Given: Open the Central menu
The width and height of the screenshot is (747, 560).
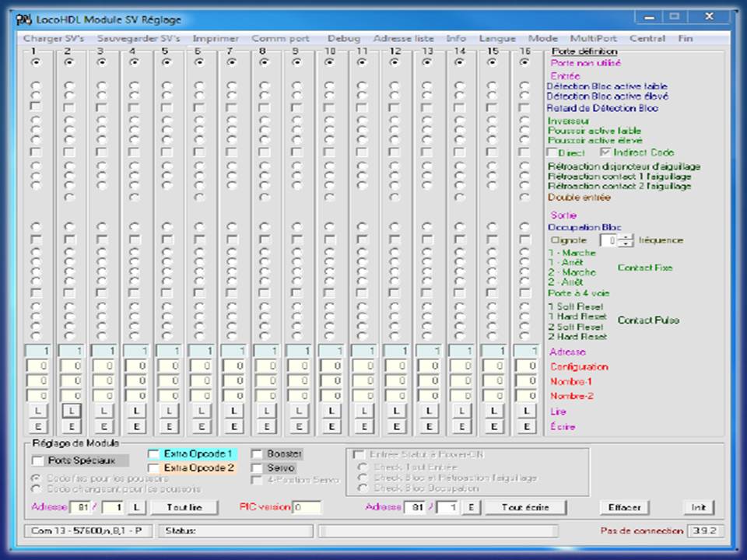Looking at the screenshot, I should (647, 39).
